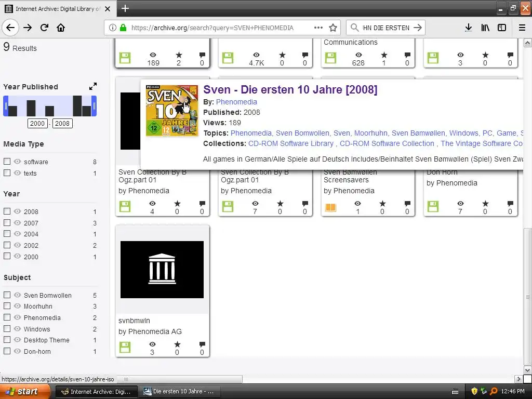Click the svnbmwln archive logo thumbnail
The height and width of the screenshot is (399, 532).
point(162,270)
